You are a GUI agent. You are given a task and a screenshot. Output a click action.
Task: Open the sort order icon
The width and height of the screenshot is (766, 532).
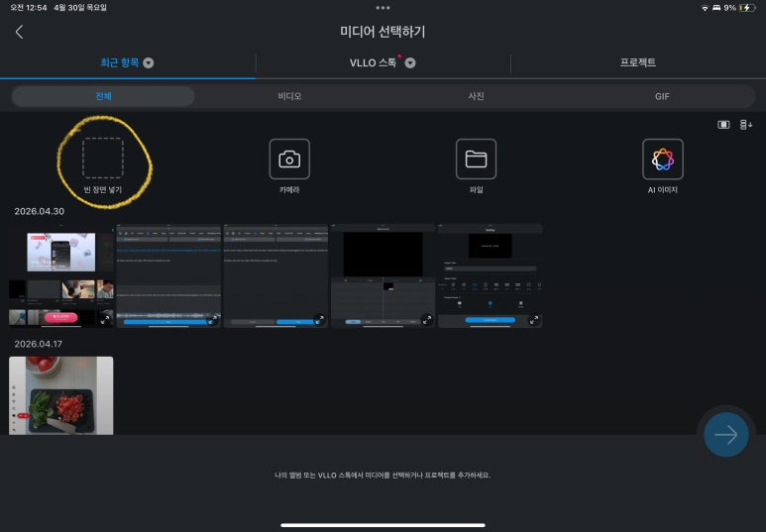point(745,125)
